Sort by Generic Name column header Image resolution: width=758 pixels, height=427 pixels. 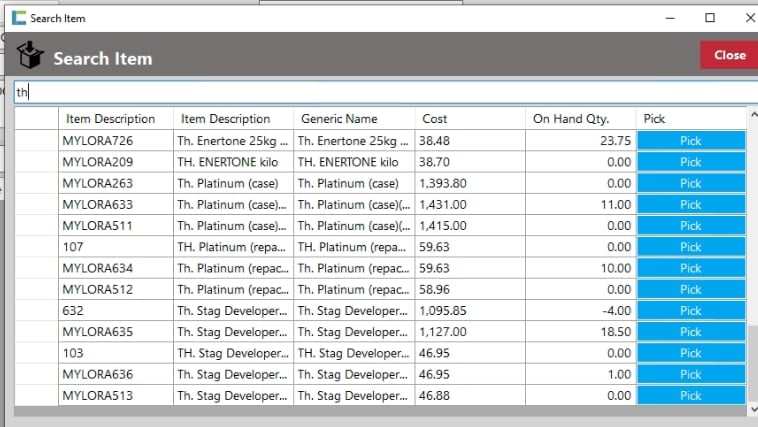pyautogui.click(x=354, y=119)
